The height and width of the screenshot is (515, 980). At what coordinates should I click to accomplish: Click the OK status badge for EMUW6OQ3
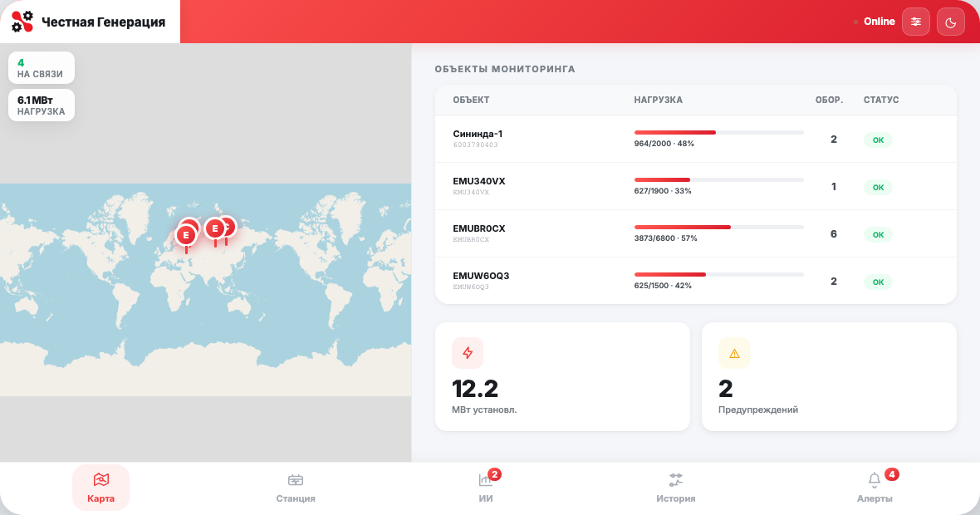click(878, 282)
